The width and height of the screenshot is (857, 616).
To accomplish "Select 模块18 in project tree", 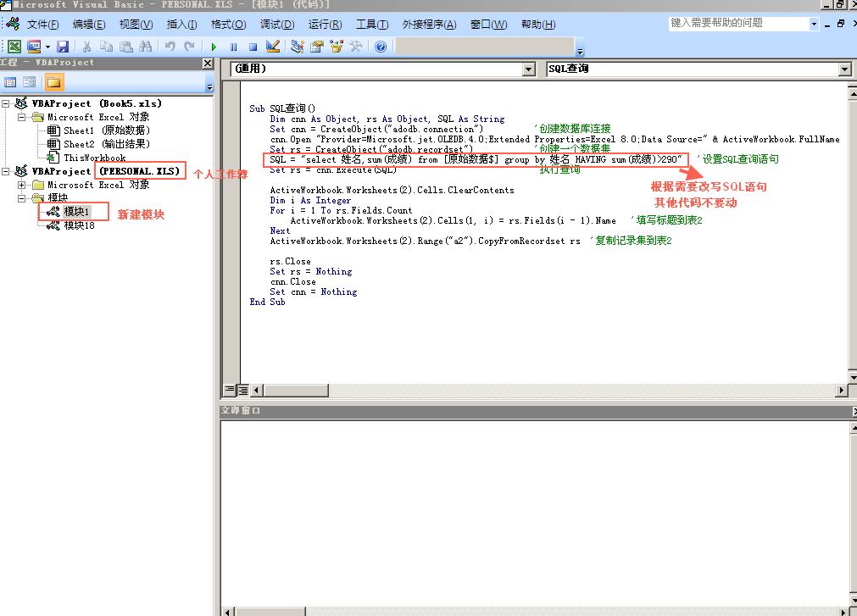I will coord(79,225).
